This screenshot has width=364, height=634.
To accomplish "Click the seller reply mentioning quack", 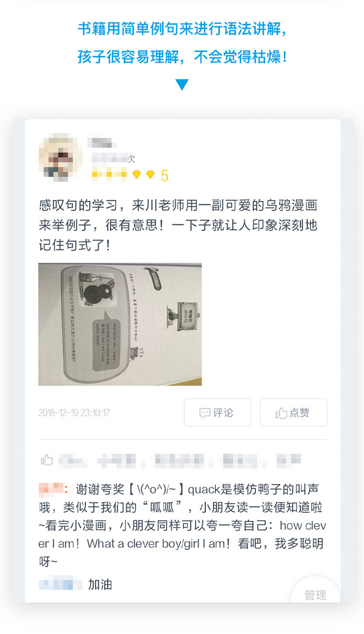I will [182, 524].
